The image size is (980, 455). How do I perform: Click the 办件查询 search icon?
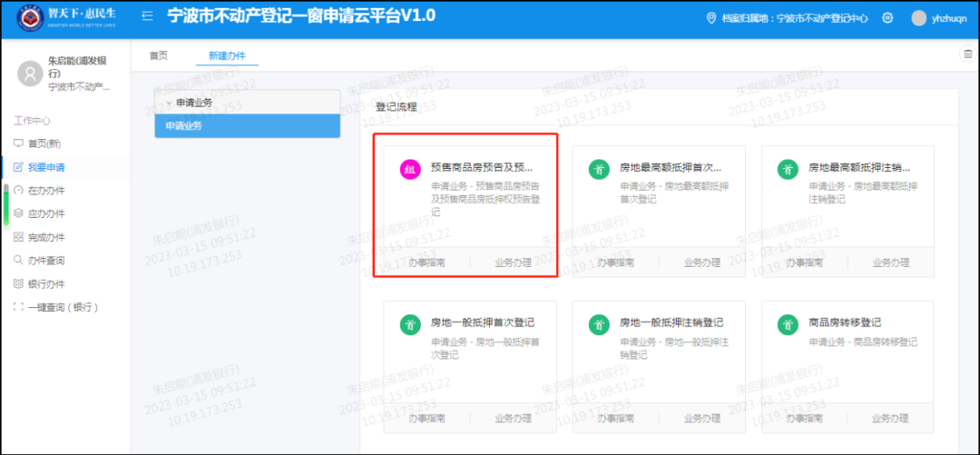point(18,261)
